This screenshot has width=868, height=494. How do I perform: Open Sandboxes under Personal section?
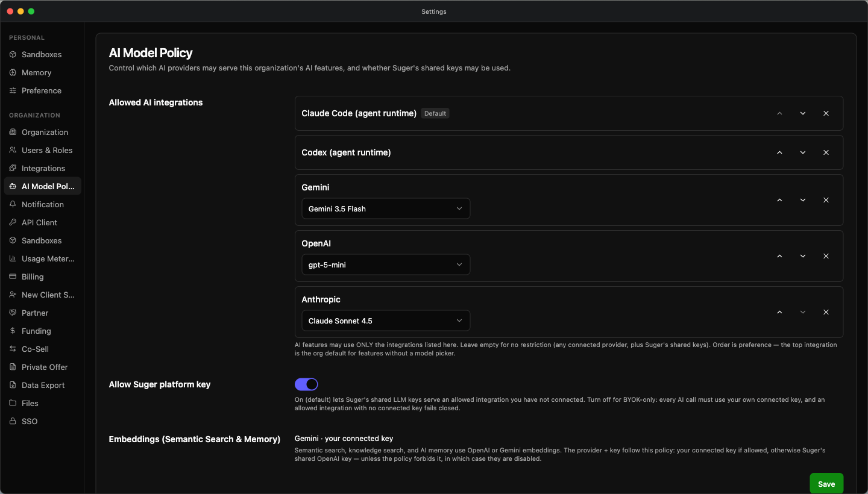point(42,54)
